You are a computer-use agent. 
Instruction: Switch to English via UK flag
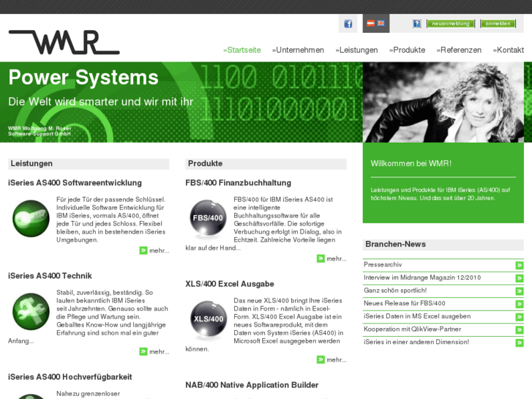(381, 23)
